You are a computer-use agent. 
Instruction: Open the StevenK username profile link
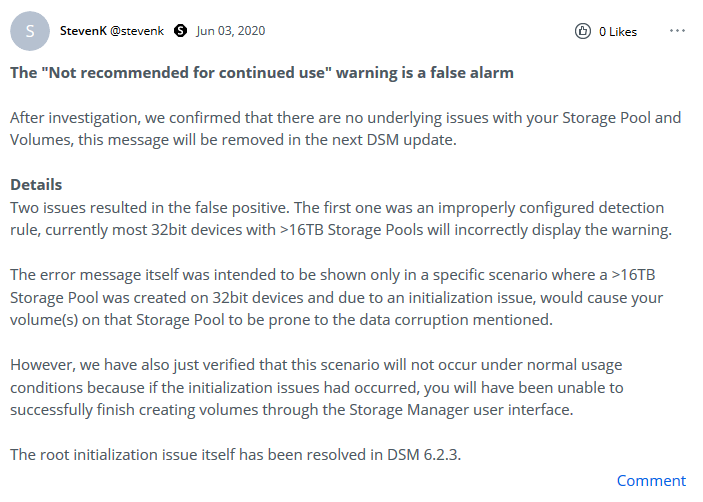pyautogui.click(x=83, y=30)
